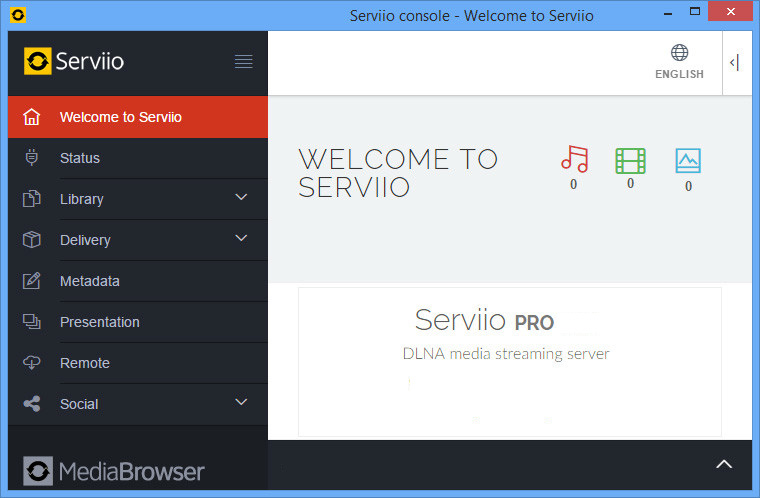Viewport: 760px width, 498px height.
Task: Open the ENGLISH language selector
Action: point(679,62)
